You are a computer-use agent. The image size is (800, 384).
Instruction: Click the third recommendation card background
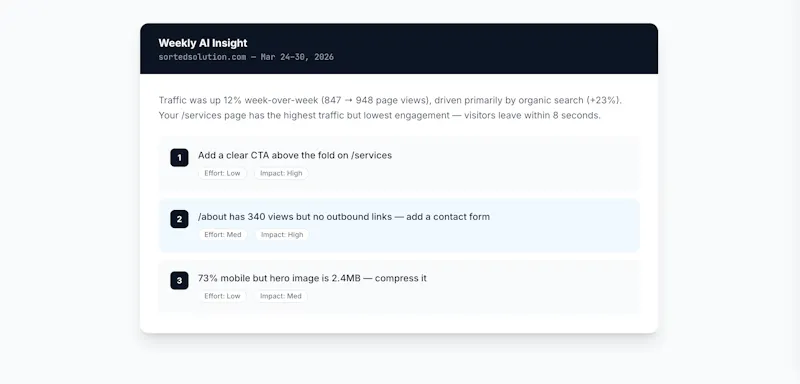pyautogui.click(x=399, y=287)
